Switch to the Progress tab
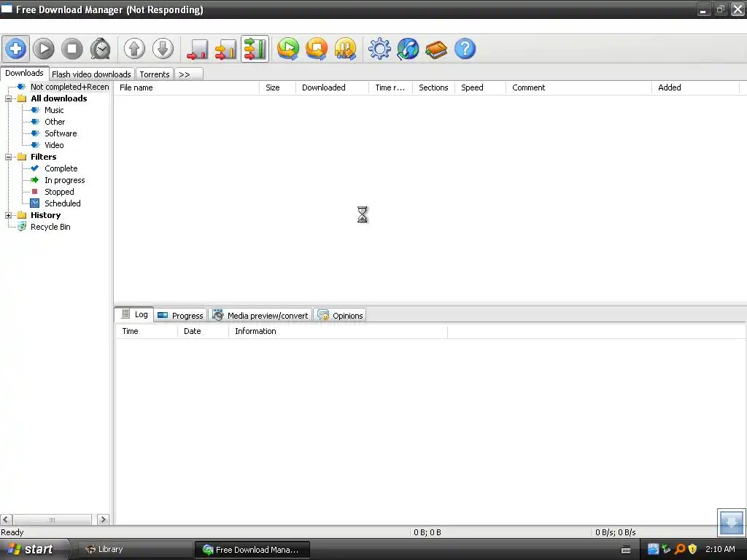 (181, 315)
